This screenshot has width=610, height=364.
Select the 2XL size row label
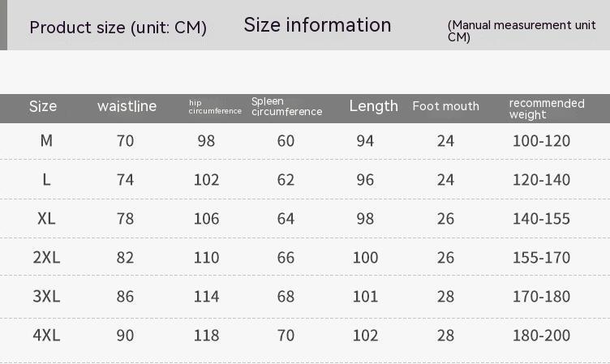(x=46, y=258)
